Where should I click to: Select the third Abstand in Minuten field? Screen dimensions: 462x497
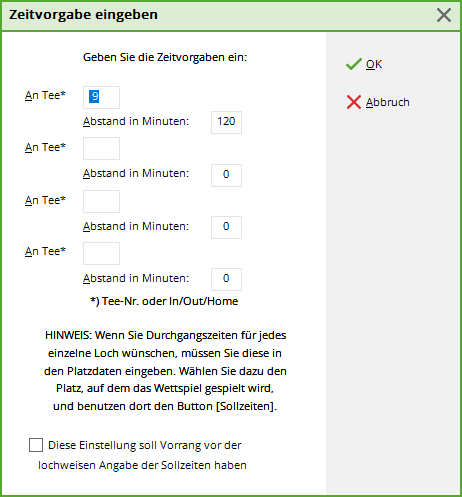click(226, 227)
